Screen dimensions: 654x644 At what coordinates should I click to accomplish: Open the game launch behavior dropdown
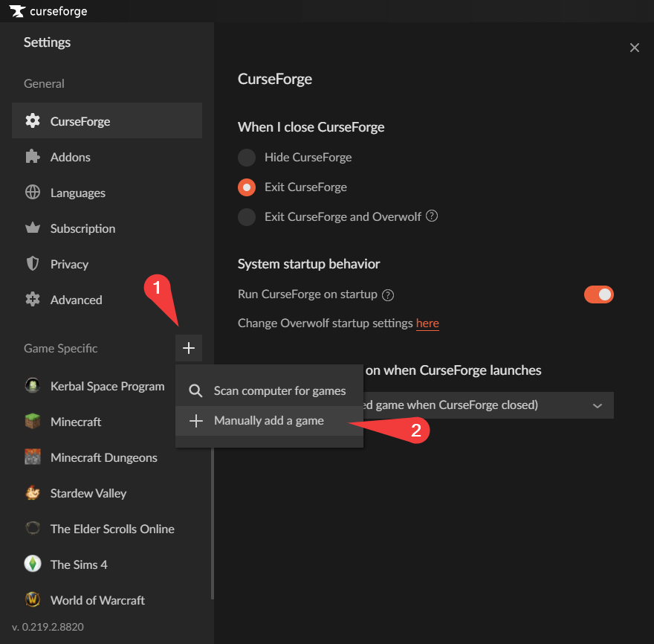(x=488, y=405)
